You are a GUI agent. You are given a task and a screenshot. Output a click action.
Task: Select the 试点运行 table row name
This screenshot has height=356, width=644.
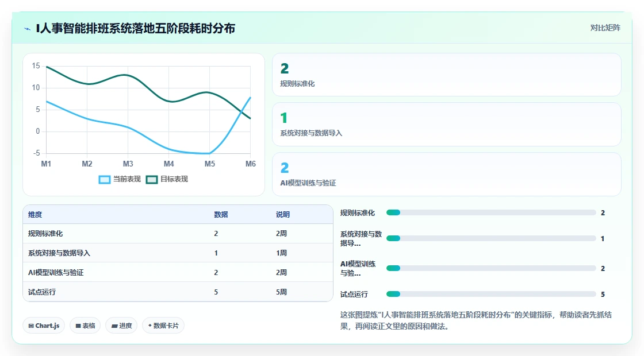click(x=42, y=292)
